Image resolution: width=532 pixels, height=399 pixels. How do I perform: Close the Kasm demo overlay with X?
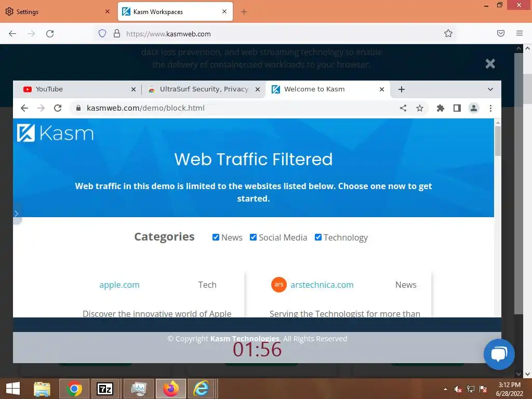(x=490, y=63)
